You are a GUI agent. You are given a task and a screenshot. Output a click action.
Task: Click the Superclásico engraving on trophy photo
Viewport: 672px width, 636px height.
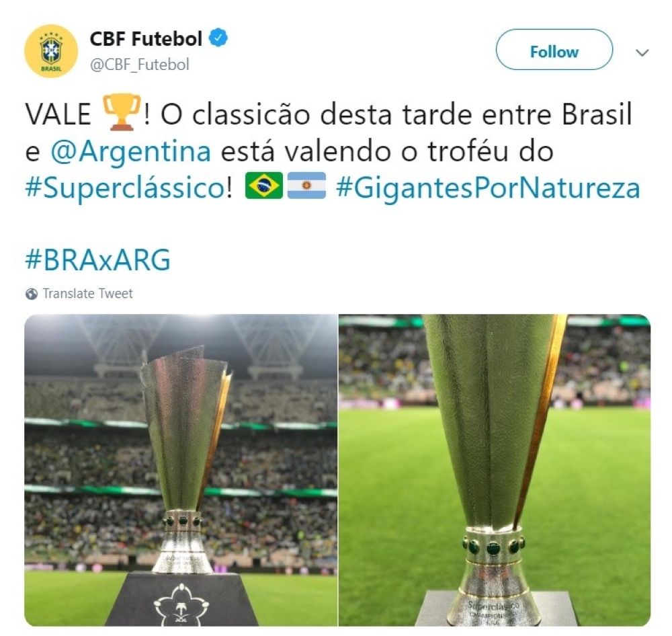click(x=493, y=606)
